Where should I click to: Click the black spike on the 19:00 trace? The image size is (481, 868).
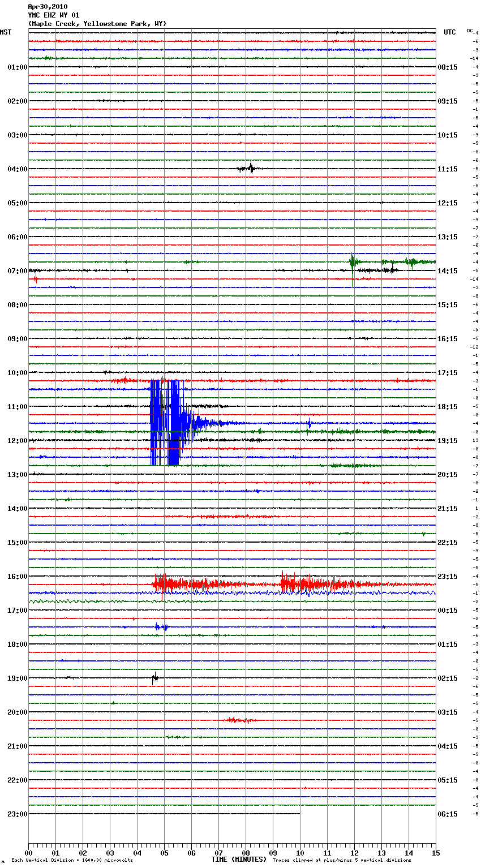pyautogui.click(x=154, y=677)
